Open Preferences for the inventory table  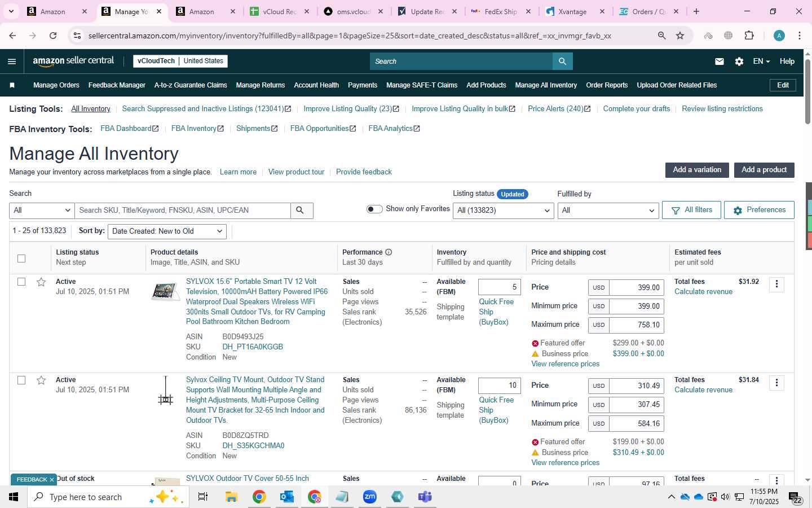click(x=759, y=210)
